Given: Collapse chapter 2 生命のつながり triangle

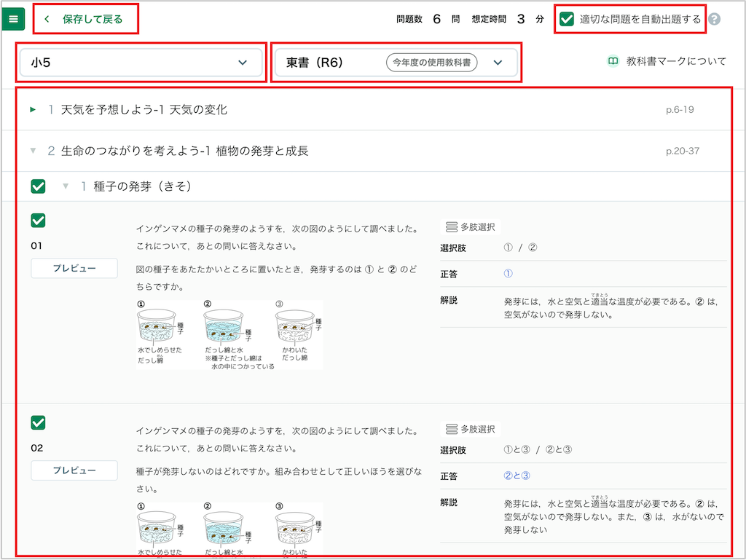Looking at the screenshot, I should click(x=33, y=151).
